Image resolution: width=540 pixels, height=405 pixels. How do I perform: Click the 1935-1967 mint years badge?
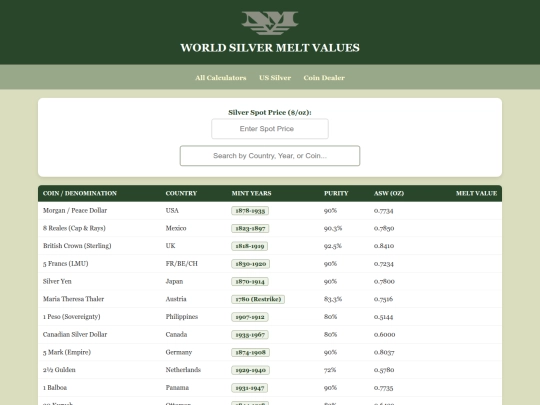(x=250, y=335)
